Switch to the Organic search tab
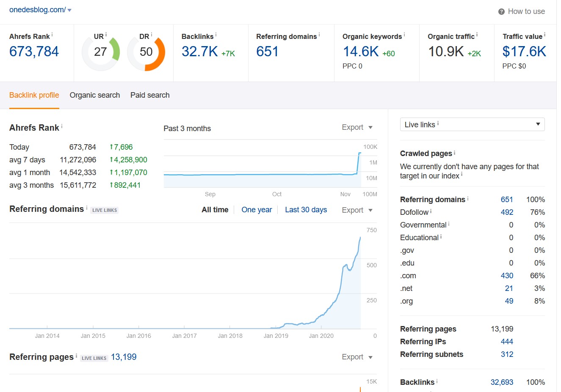Image resolution: width=561 pixels, height=392 pixels. pos(95,95)
